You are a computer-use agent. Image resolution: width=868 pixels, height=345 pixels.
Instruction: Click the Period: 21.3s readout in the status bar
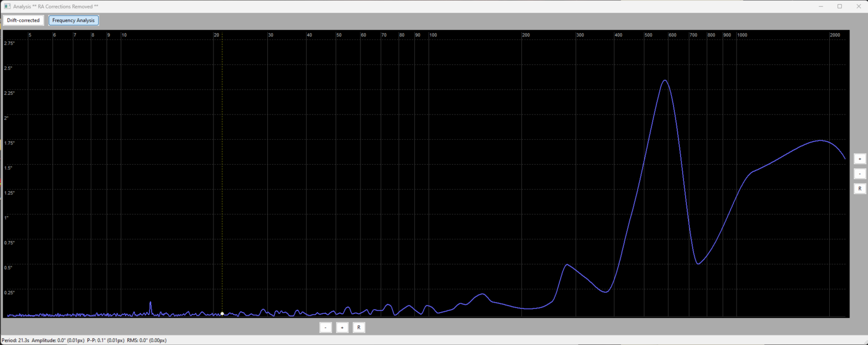(x=16, y=340)
